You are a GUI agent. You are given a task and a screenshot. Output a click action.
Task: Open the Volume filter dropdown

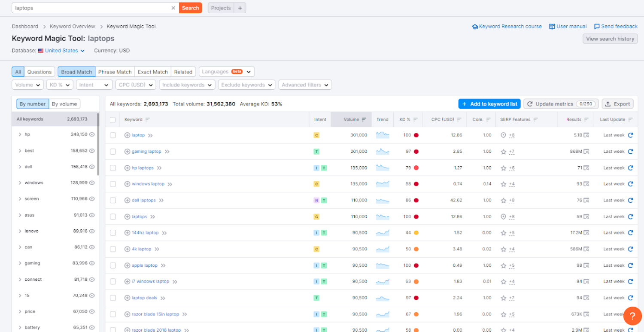[x=27, y=85]
